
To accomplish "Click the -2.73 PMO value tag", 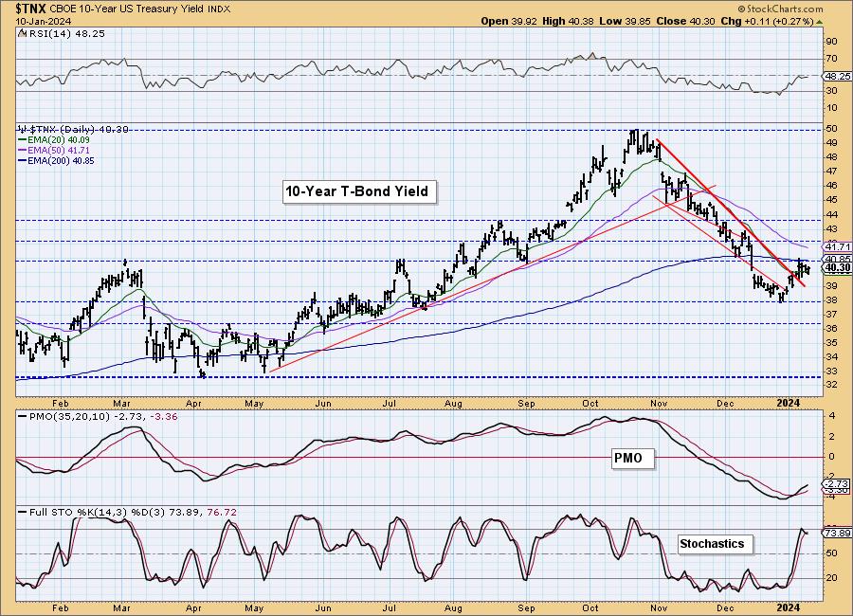I will point(838,483).
